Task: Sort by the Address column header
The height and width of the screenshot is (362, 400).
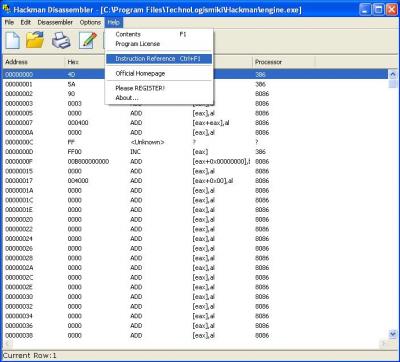Action: [33, 62]
